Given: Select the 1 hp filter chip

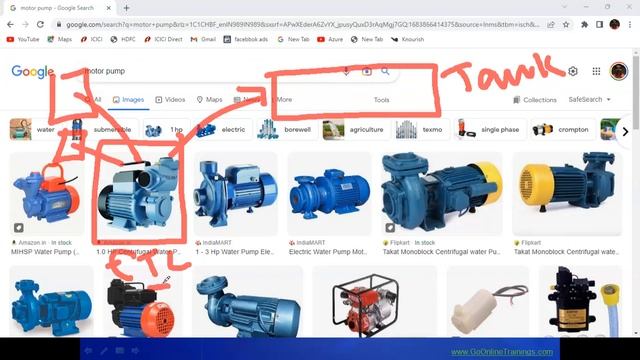Looking at the screenshot, I should tap(166, 129).
